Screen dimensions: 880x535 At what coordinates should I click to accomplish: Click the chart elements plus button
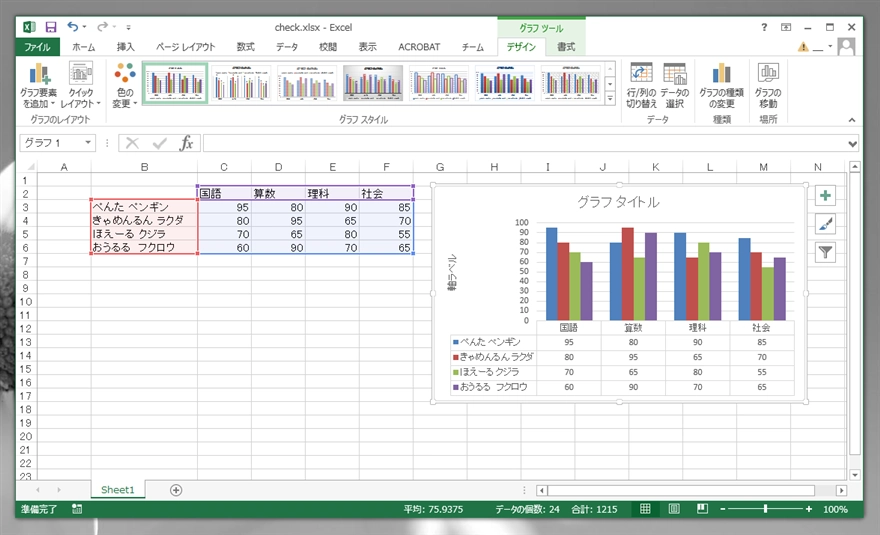[825, 195]
